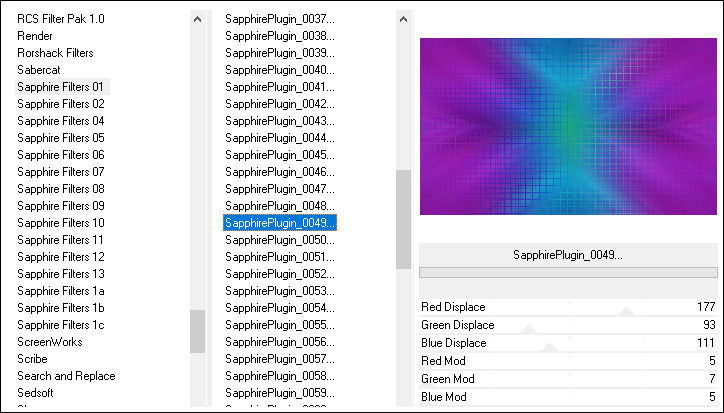Choose SapphirePlugin_0048 filter
Image resolution: width=724 pixels, height=413 pixels.
pyautogui.click(x=280, y=206)
